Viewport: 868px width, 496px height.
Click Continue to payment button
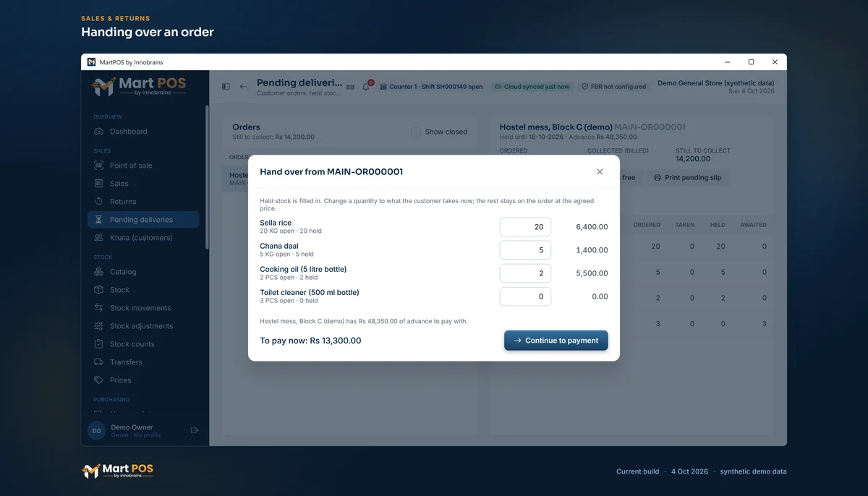point(556,341)
